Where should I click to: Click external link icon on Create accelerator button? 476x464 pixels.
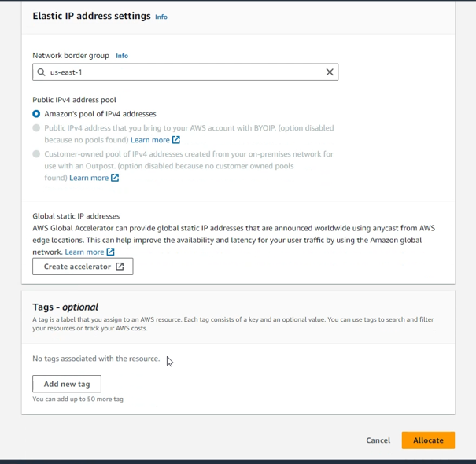point(120,267)
